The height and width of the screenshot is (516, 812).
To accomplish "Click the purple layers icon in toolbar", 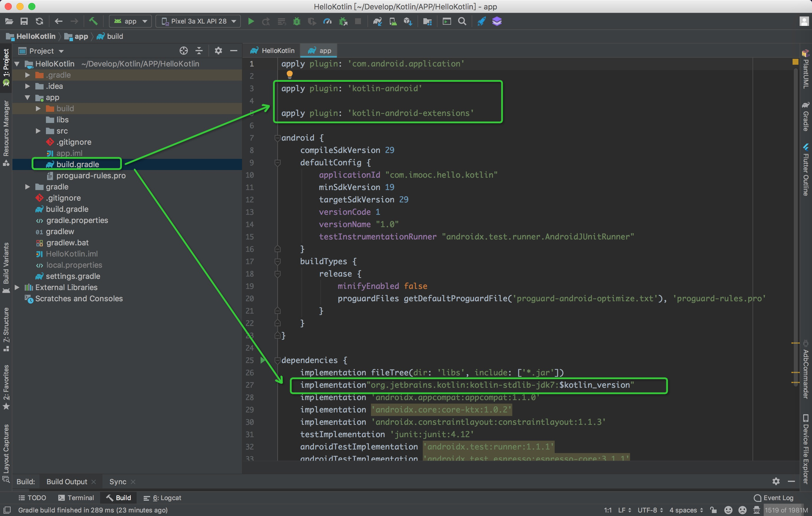I will [x=497, y=21].
